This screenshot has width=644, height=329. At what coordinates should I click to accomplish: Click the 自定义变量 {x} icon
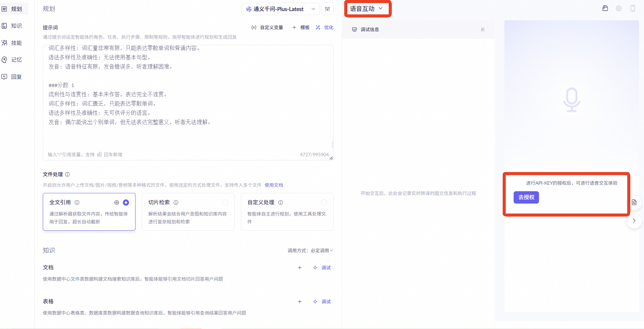[x=254, y=27]
